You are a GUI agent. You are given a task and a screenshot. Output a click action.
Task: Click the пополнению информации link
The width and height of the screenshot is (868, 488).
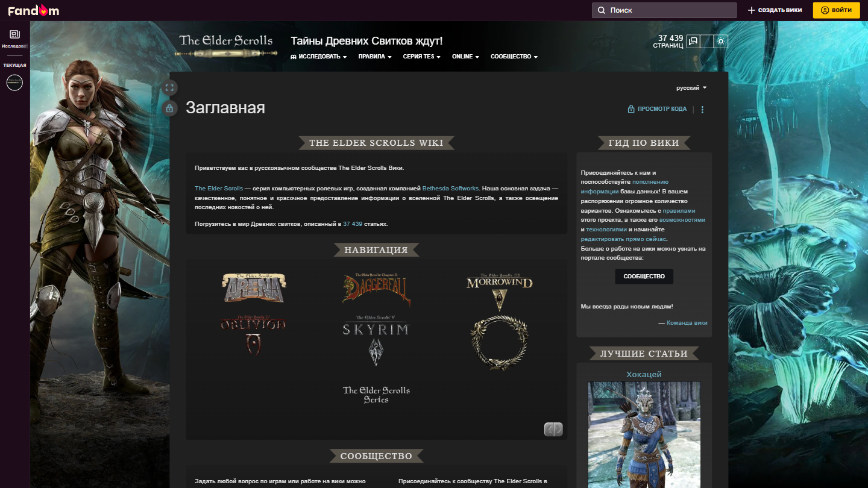pos(624,186)
